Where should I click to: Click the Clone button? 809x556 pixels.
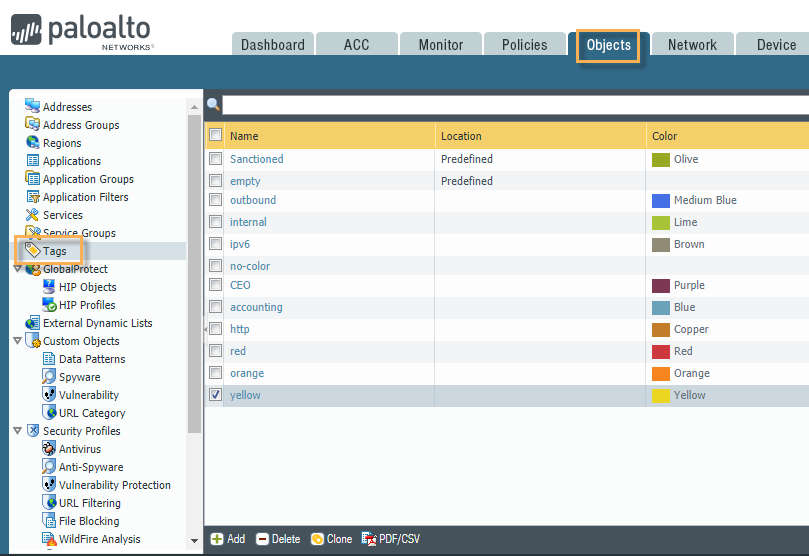coord(331,539)
